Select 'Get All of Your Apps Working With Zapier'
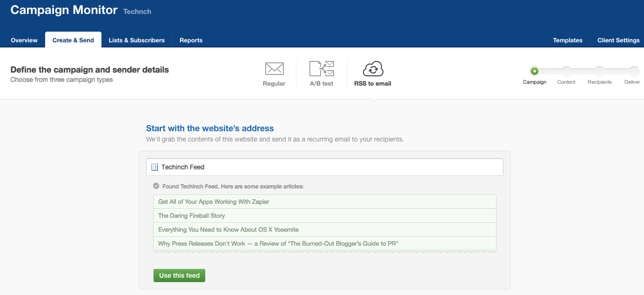This screenshot has height=295, width=644. click(324, 201)
